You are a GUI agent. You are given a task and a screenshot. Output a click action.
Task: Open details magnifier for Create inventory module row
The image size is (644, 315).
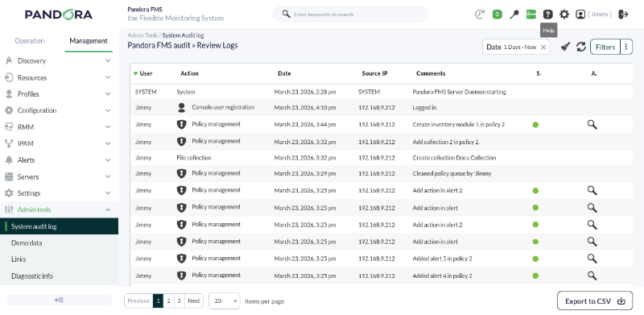point(592,125)
